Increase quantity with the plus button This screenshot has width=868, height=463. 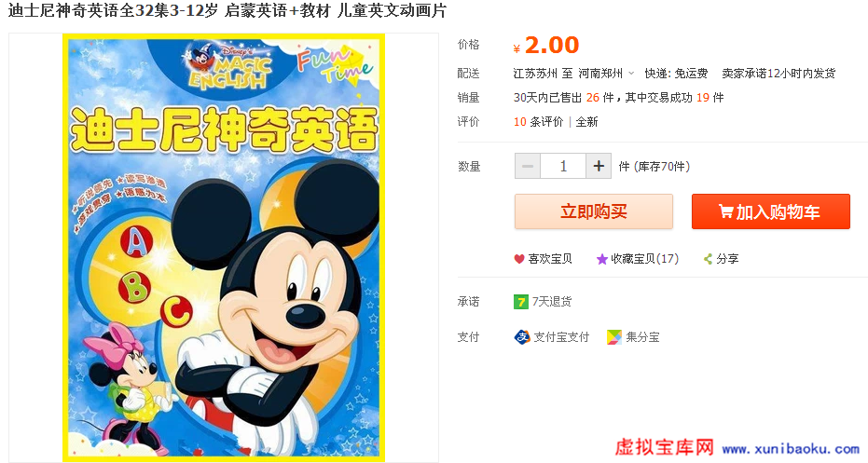coord(599,166)
